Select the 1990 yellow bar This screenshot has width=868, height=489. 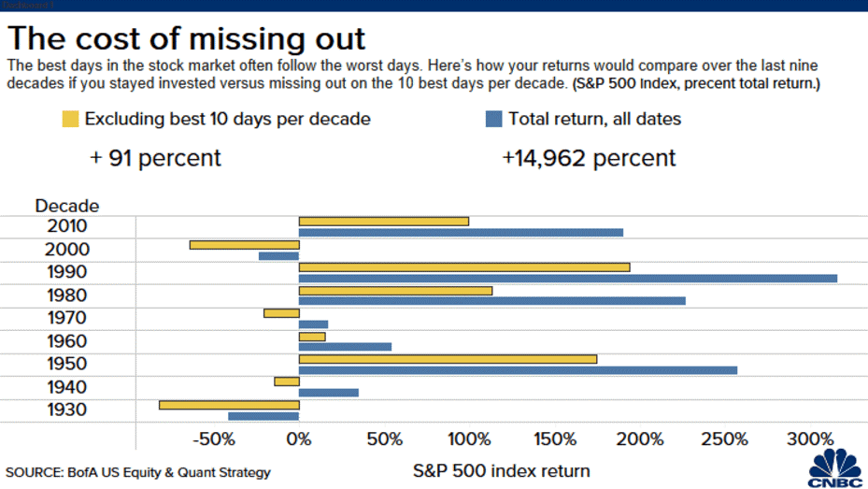point(464,267)
